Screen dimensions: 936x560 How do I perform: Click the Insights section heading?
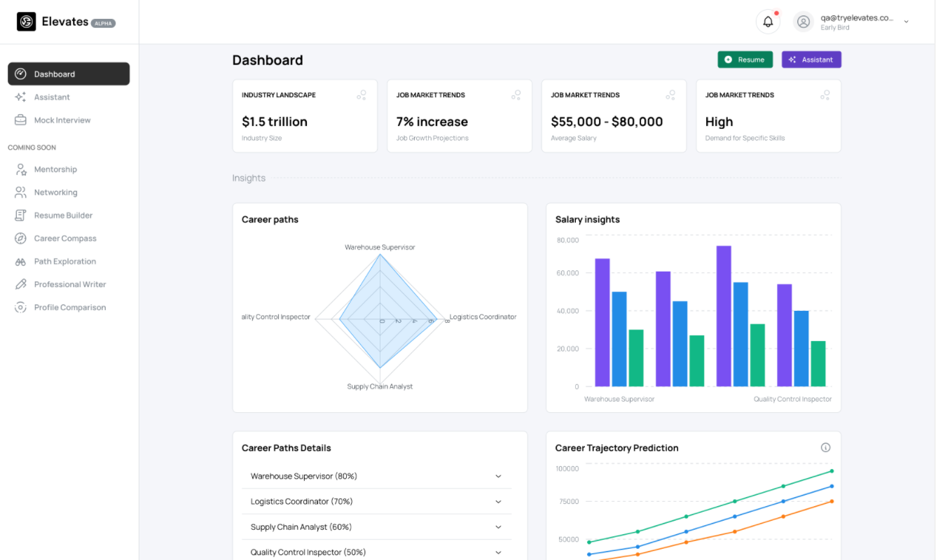[x=249, y=178]
